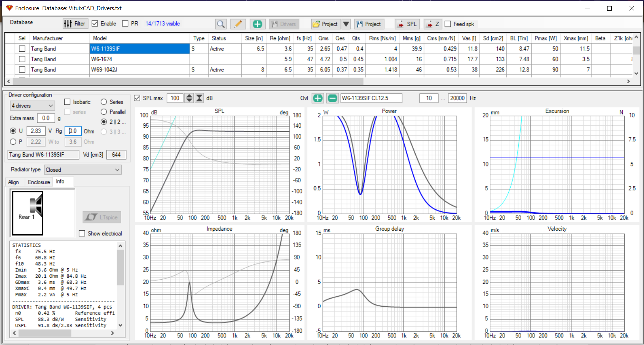Select the W6-1674 model cell
Screen dimensions: 644x345
pos(139,59)
